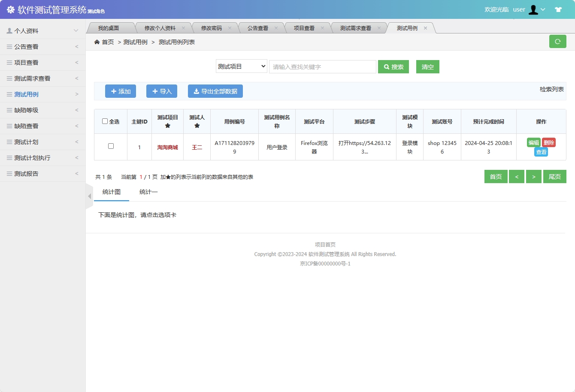Jump to last page using 尾页 pagination control
This screenshot has width=575, height=392.
[554, 176]
